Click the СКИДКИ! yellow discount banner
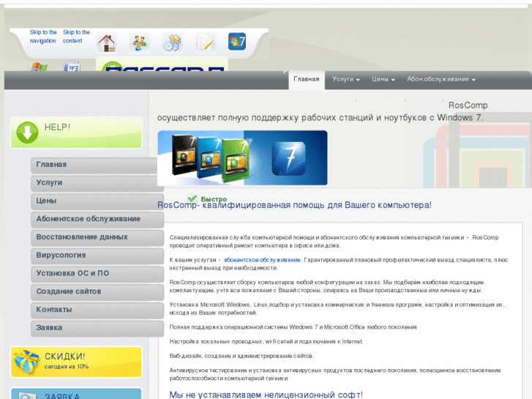This screenshot has width=532, height=399. pos(76,362)
